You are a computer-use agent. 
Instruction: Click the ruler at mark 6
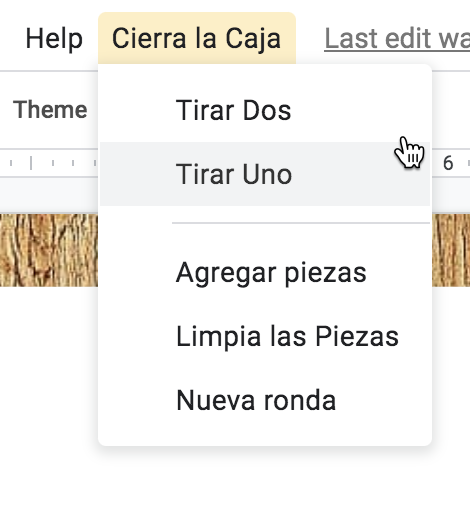tap(448, 163)
